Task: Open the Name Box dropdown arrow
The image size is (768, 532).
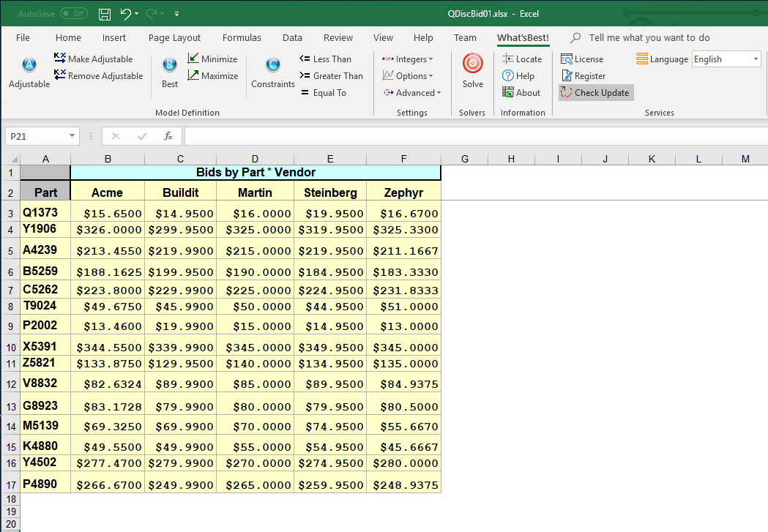Action: [x=72, y=135]
